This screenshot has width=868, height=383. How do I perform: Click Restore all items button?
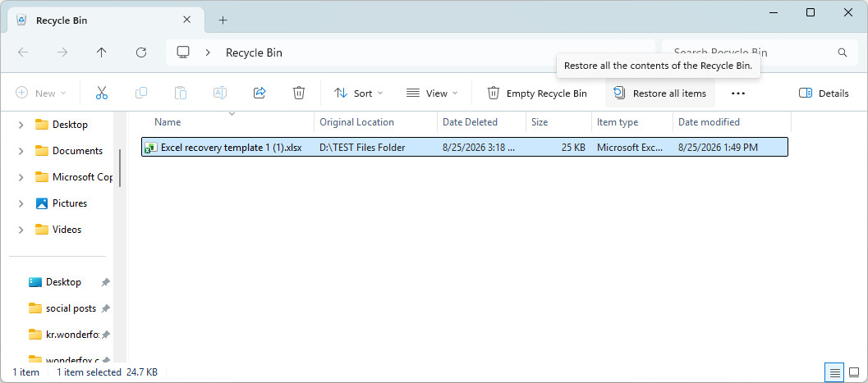click(660, 93)
